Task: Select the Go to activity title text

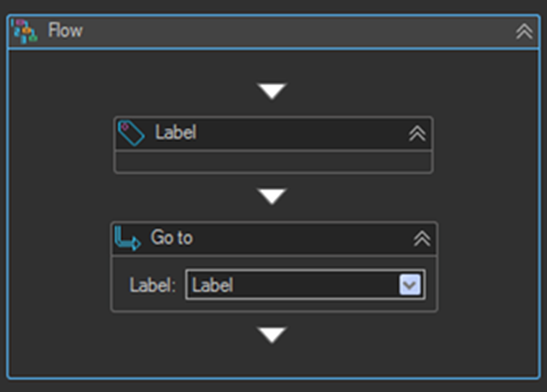Action: click(172, 238)
